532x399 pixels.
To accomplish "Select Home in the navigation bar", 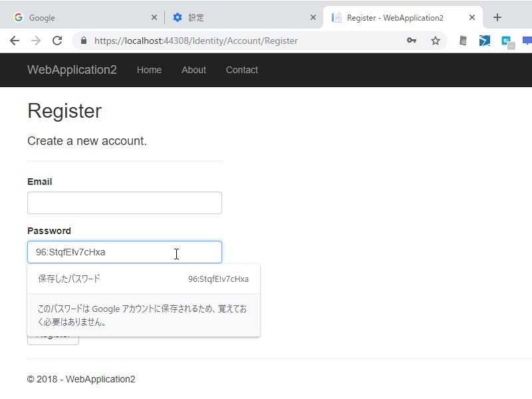I will (x=149, y=70).
